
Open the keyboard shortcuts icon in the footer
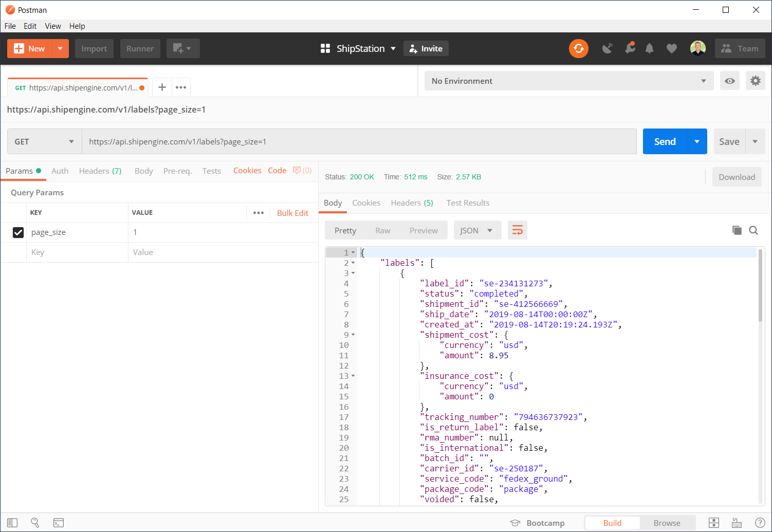(x=737, y=523)
